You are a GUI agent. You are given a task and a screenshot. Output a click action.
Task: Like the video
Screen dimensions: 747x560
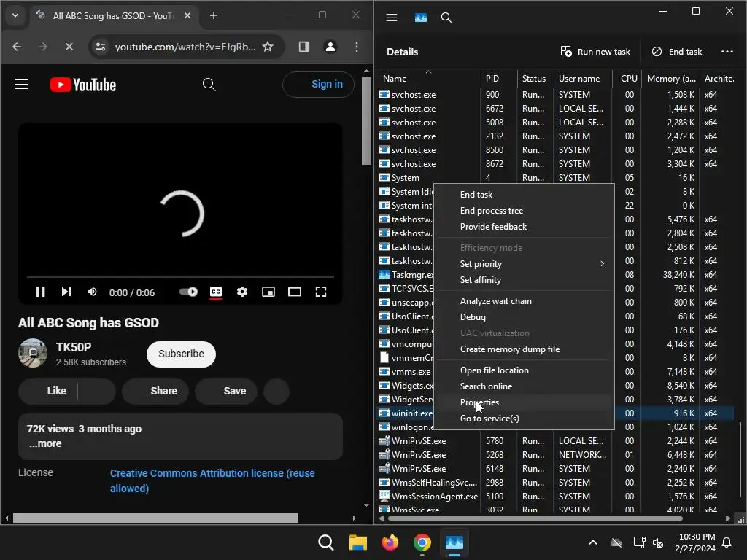click(x=49, y=391)
